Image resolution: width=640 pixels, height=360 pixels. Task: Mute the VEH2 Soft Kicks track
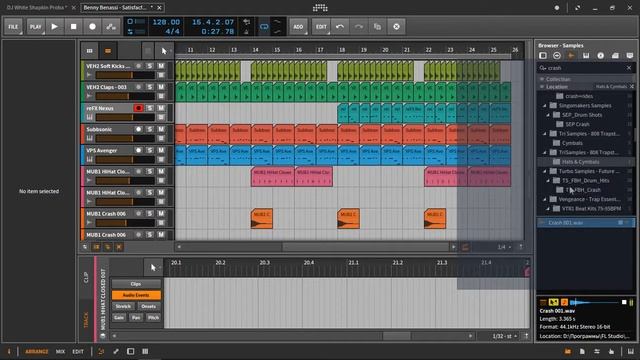coord(161,66)
